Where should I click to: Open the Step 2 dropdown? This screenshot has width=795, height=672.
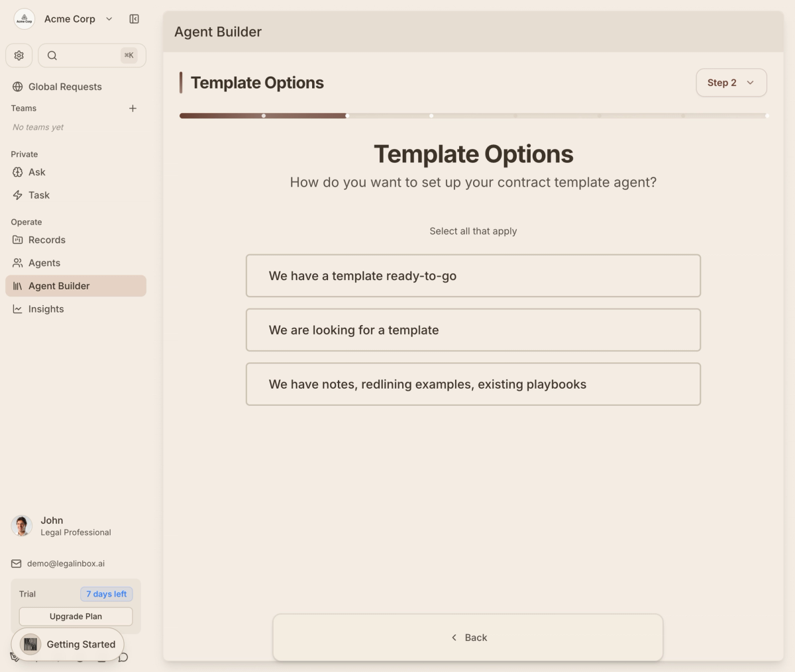(x=731, y=83)
